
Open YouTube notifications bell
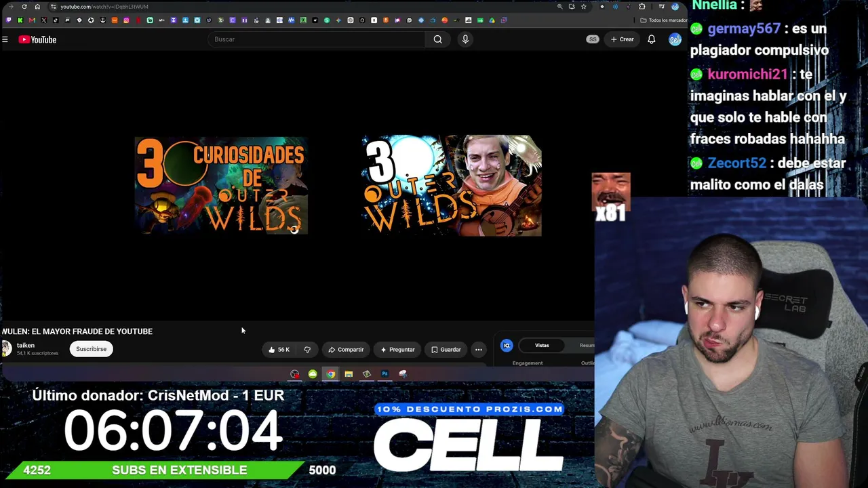[651, 39]
